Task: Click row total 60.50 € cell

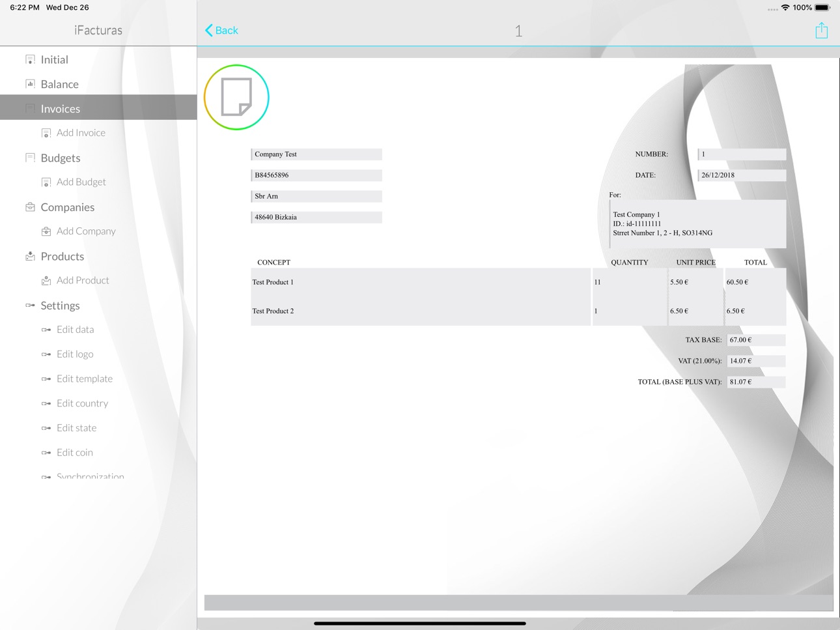Action: click(755, 282)
